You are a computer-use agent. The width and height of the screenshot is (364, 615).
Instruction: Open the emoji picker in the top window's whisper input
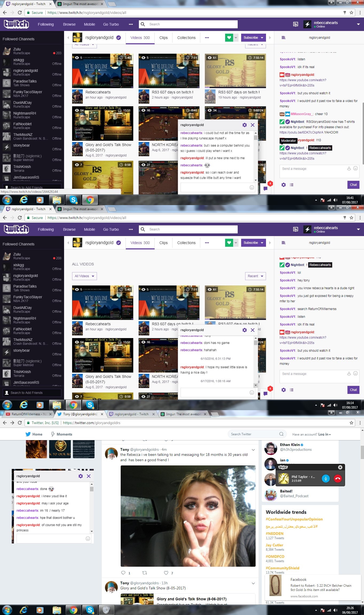(x=252, y=187)
